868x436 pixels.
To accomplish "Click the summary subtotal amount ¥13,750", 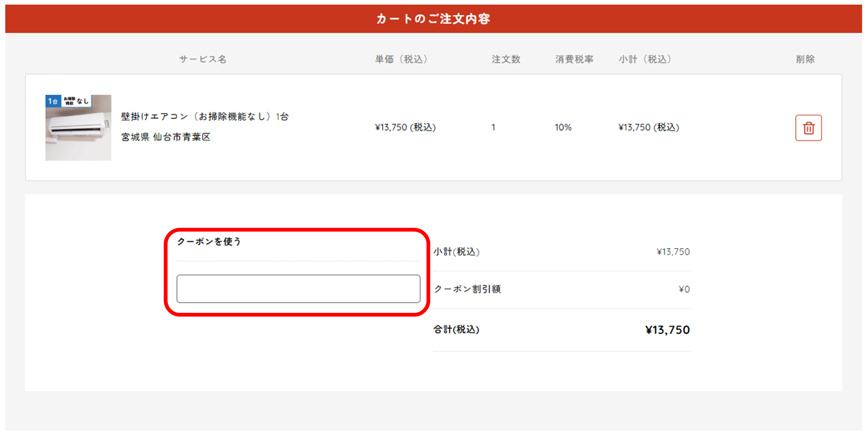I will coord(673,252).
